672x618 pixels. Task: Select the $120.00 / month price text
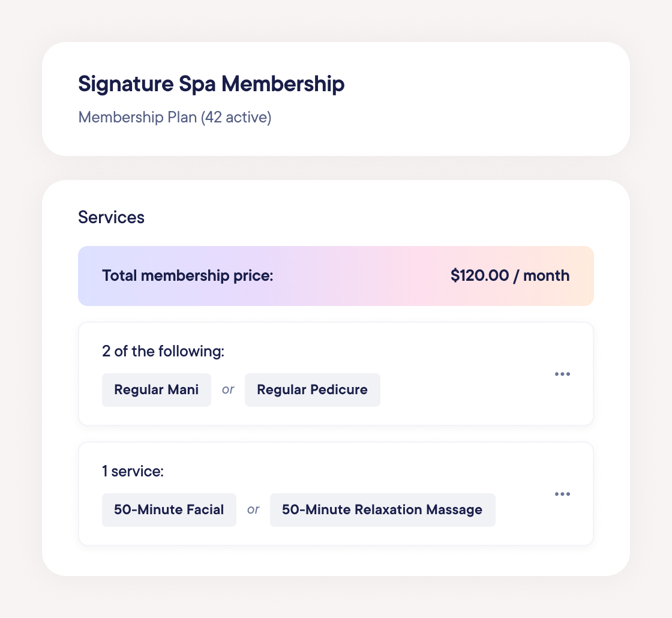click(x=510, y=275)
